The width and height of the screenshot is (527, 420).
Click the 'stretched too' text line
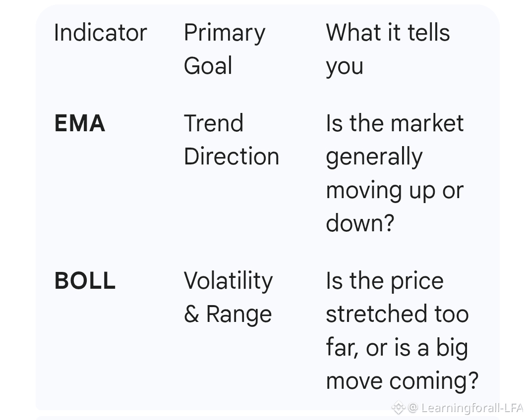397,314
